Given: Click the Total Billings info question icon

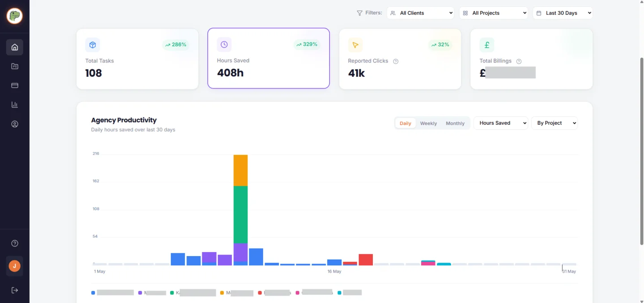Looking at the screenshot, I should tap(519, 61).
